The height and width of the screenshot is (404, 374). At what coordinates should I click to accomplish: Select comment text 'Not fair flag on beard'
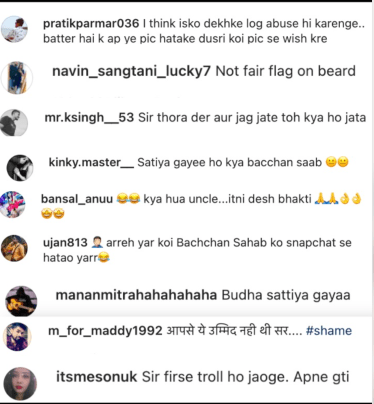click(286, 71)
